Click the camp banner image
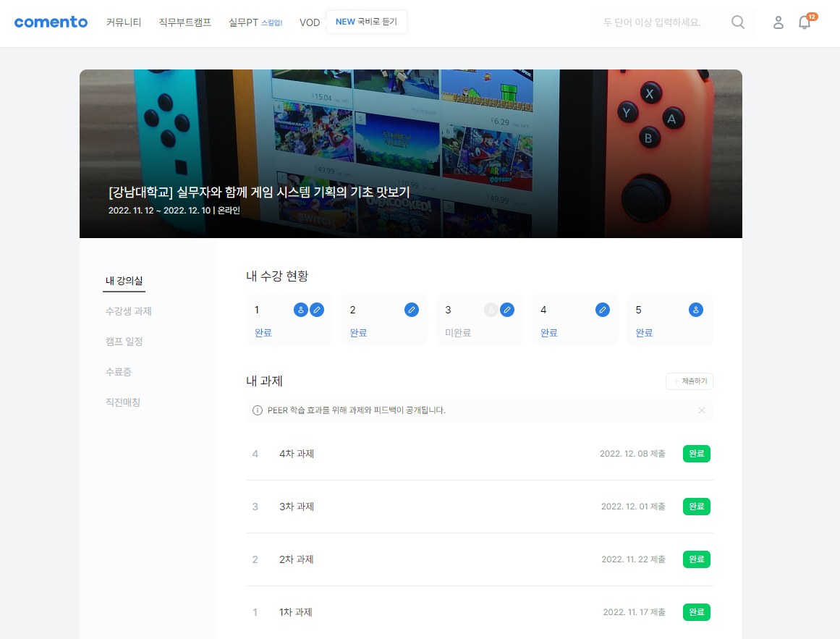Viewport: 840px width, 639px height. [x=411, y=153]
